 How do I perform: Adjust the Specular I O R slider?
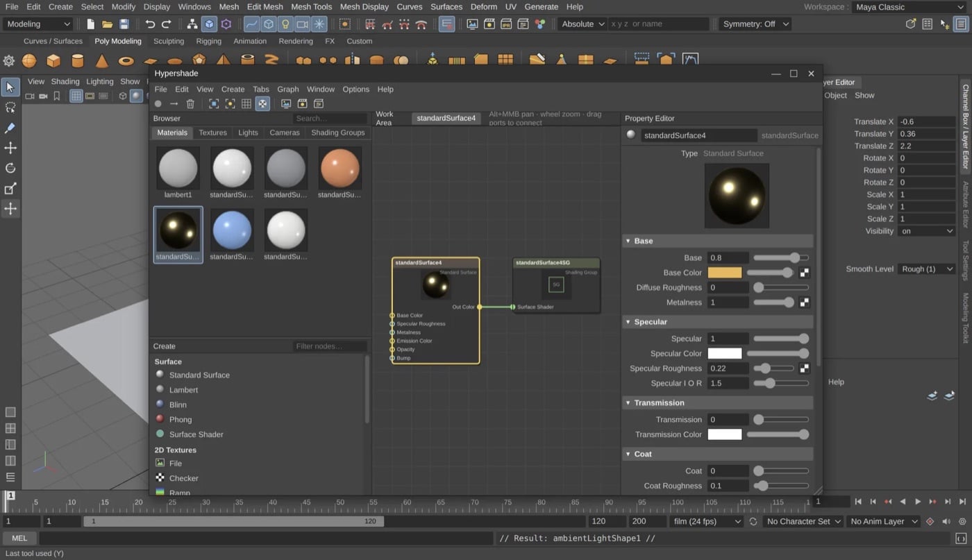coord(781,383)
